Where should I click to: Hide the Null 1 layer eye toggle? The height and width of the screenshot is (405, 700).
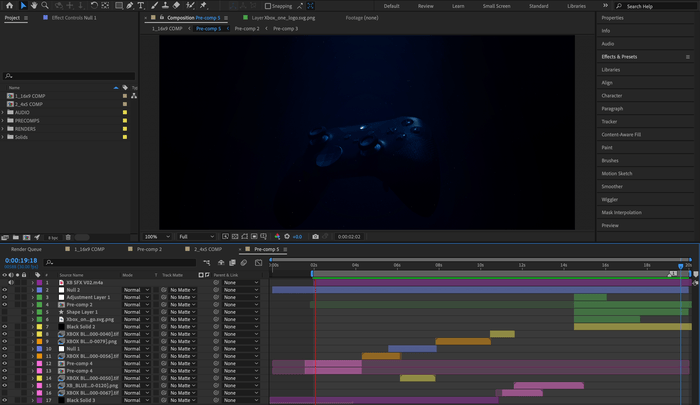(x=4, y=349)
